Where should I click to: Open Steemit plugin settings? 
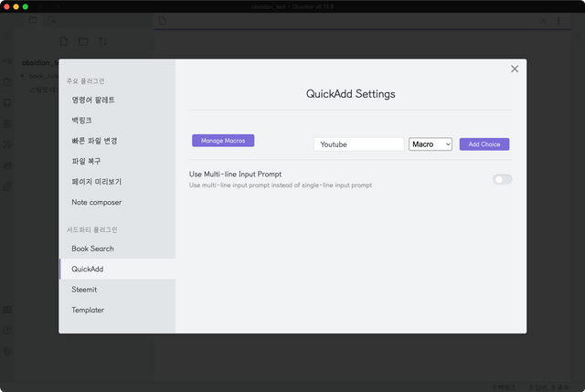117,290
